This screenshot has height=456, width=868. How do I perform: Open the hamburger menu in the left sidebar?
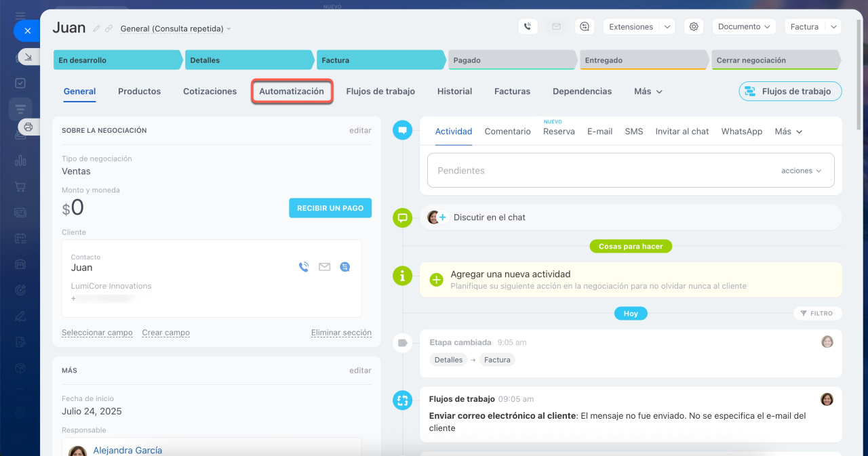click(x=20, y=15)
